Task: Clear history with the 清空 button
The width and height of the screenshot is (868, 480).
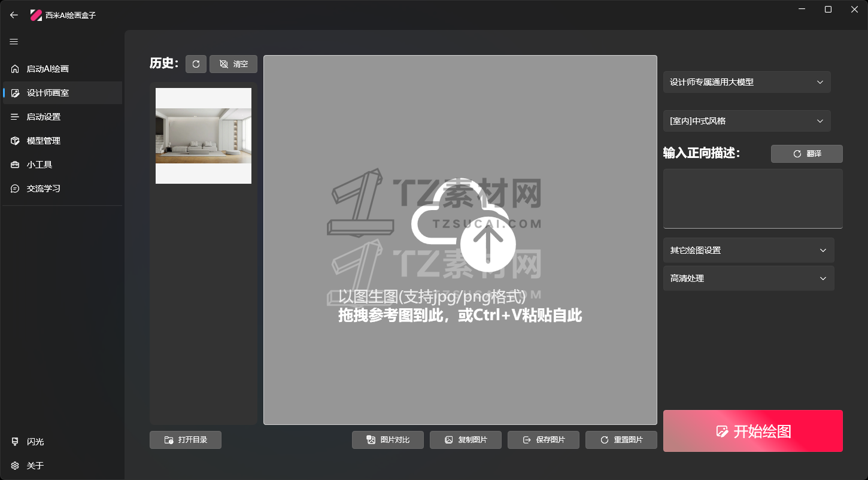Action: [x=233, y=64]
